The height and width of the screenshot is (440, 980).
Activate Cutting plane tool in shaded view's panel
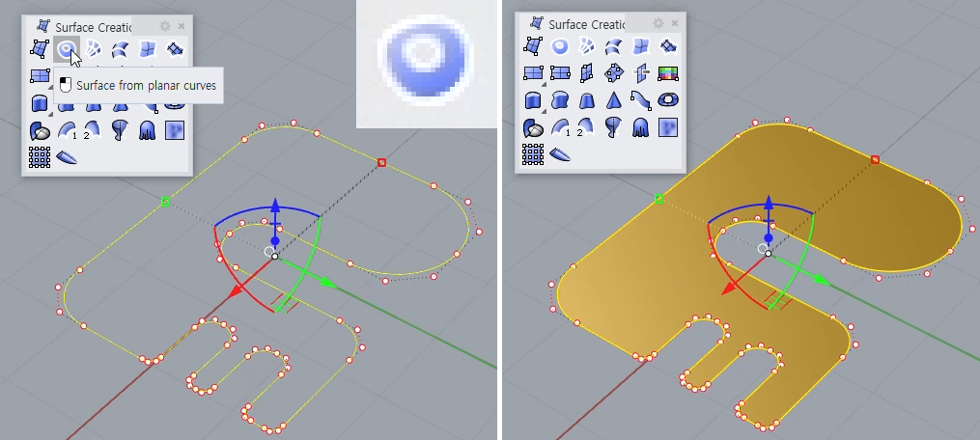pos(641,73)
